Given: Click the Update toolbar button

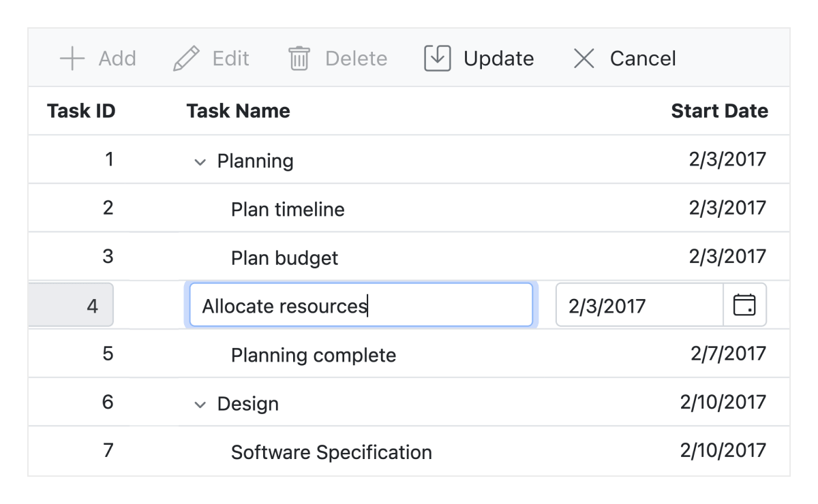Looking at the screenshot, I should 479,59.
